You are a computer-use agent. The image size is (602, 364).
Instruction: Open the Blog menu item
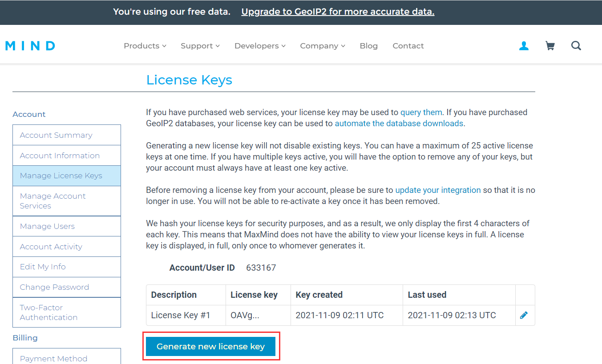coord(368,45)
